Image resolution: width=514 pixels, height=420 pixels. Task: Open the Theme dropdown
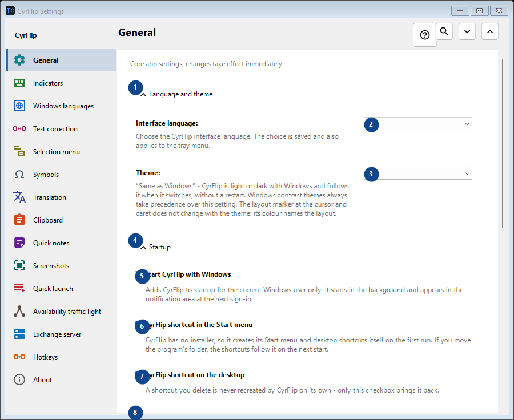[418, 173]
